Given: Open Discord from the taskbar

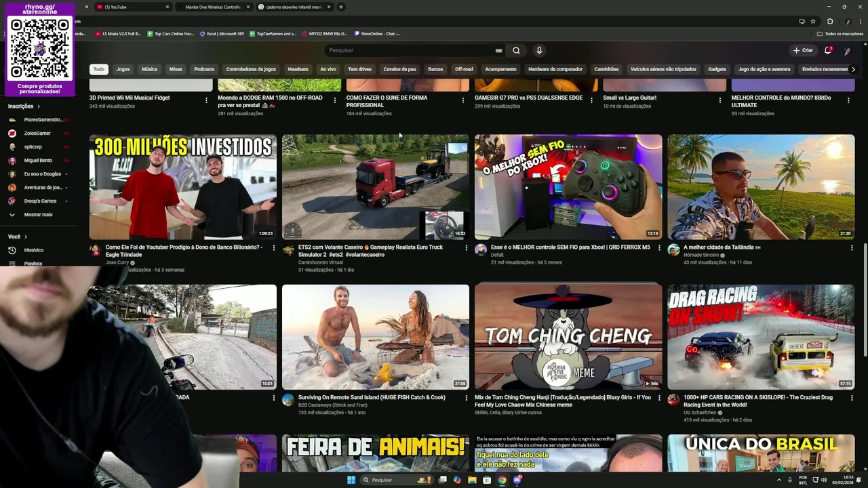Looking at the screenshot, I should [x=517, y=480].
